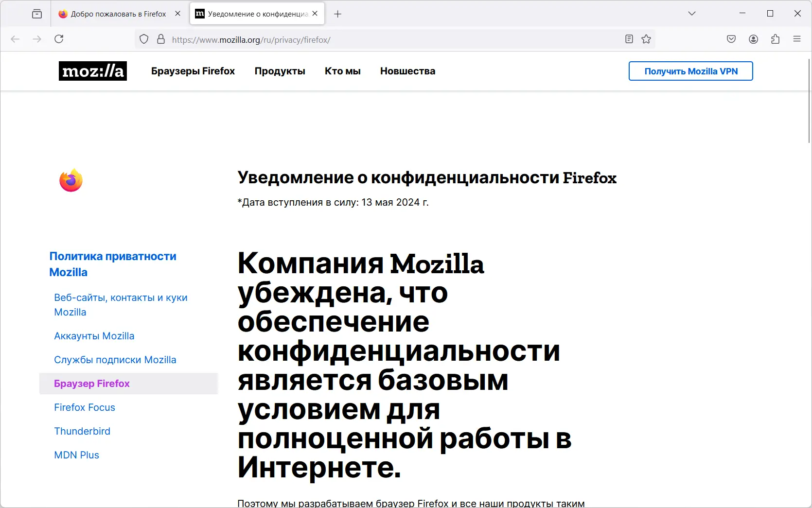Switch to Добро пожаловать в Firefox tab
This screenshot has height=508, width=812.
(119, 14)
